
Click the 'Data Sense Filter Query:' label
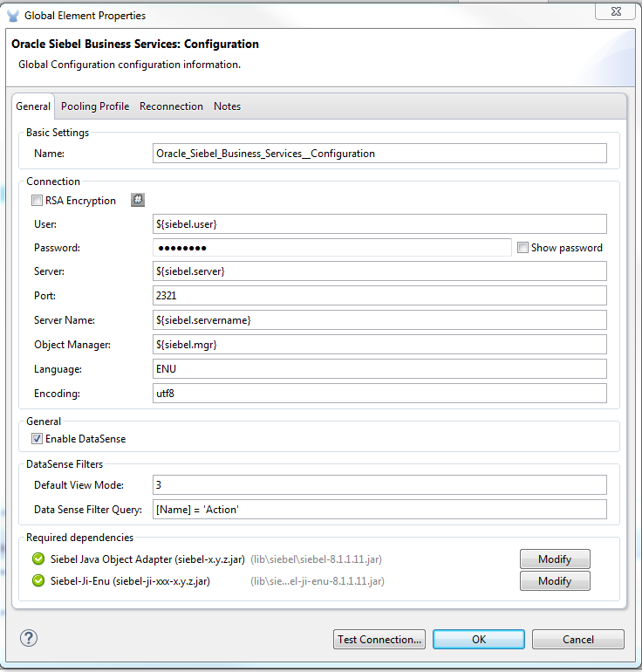[x=88, y=509]
